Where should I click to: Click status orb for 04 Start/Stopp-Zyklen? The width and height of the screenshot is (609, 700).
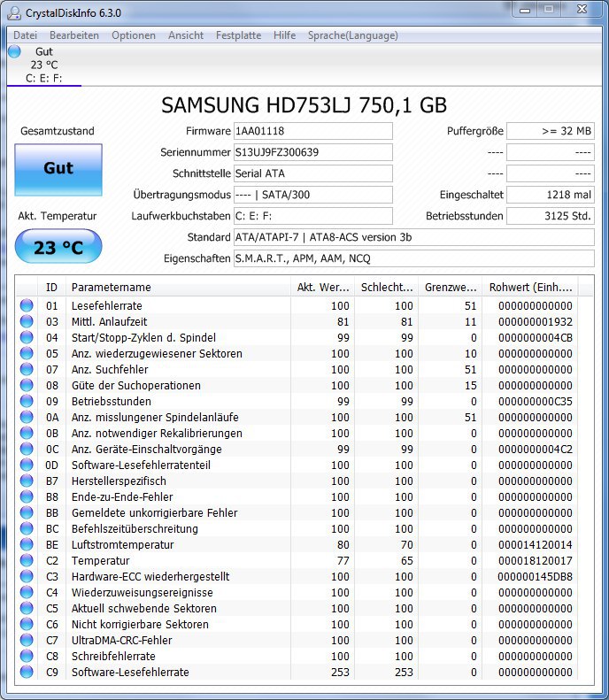27,337
